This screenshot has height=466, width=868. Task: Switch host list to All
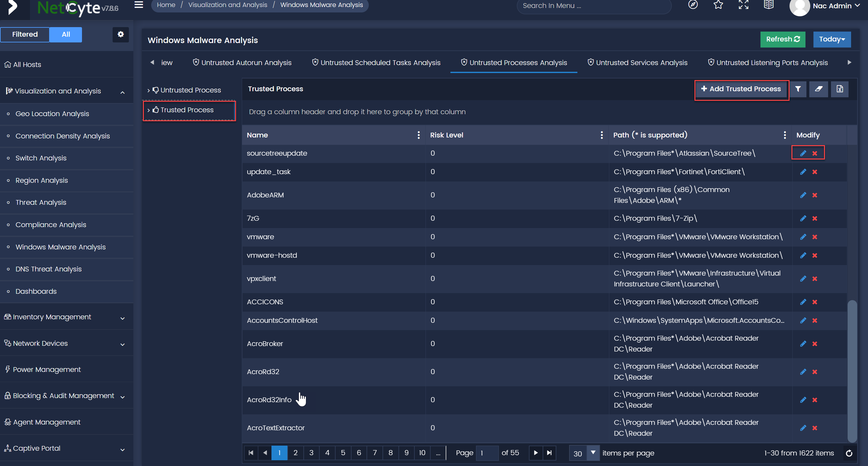(x=66, y=34)
